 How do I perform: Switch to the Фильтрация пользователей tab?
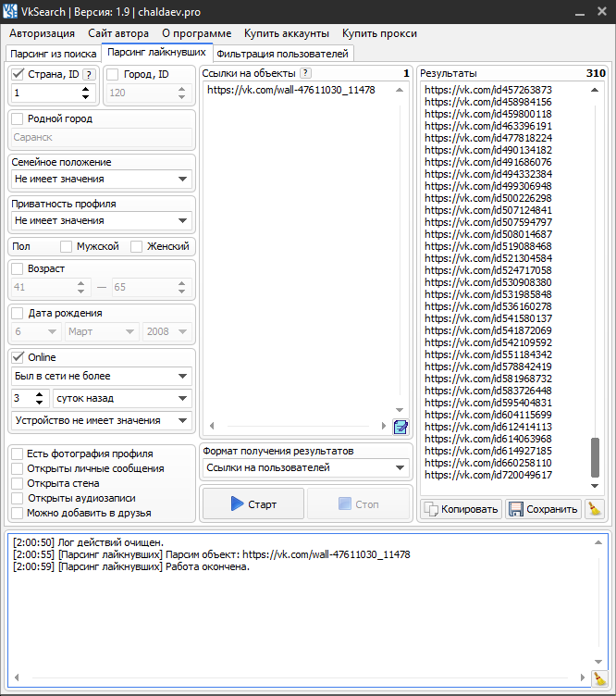pos(282,54)
